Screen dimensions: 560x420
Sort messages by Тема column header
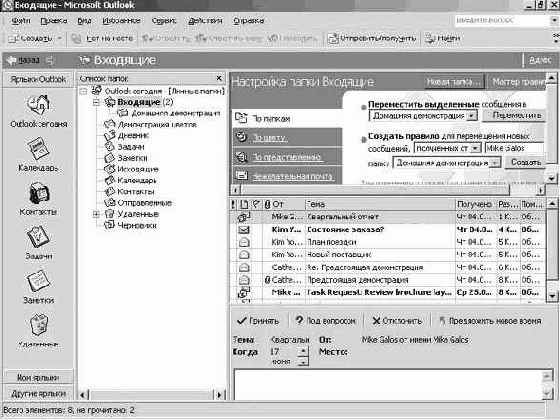[380, 204]
